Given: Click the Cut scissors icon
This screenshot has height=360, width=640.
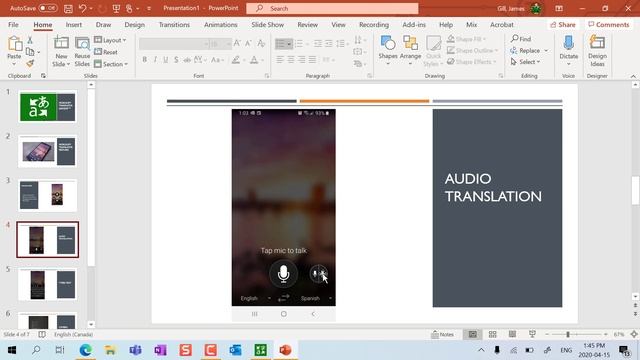Looking at the screenshot, I should (30, 40).
